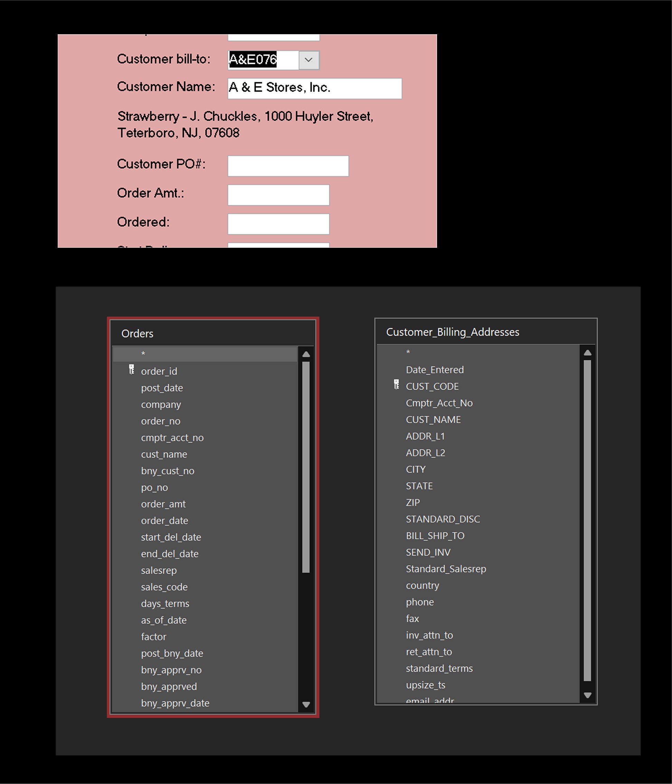
Task: Select the CITY field
Action: click(479, 470)
